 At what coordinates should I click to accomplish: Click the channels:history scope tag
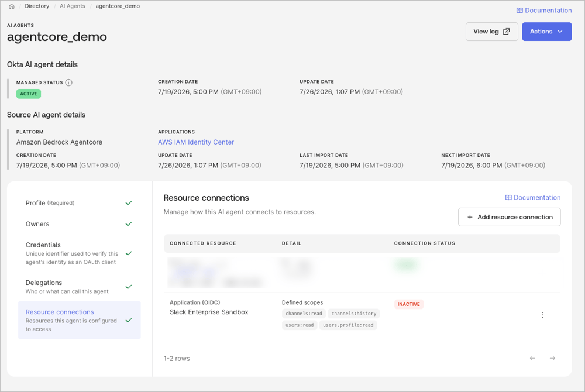[x=354, y=314]
